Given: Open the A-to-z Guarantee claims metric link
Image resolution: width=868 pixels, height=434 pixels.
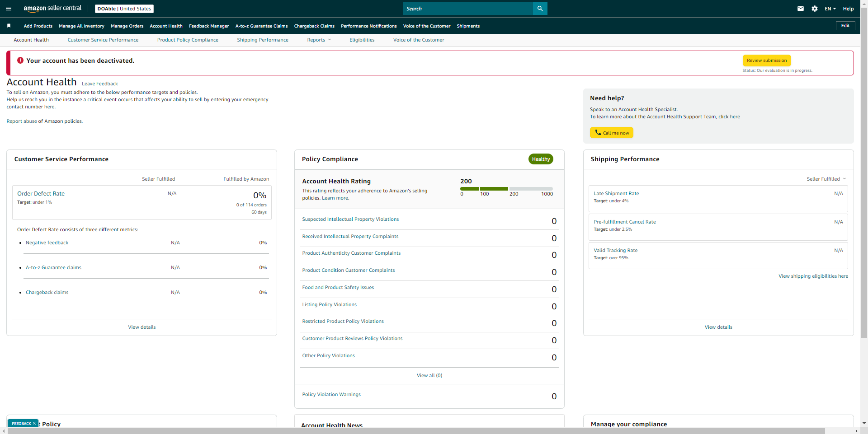Looking at the screenshot, I should (53, 267).
